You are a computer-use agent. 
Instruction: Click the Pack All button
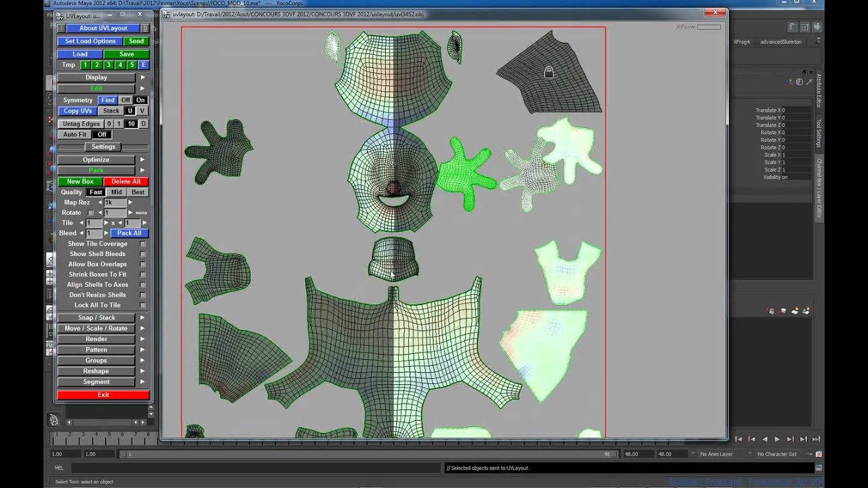click(x=129, y=233)
